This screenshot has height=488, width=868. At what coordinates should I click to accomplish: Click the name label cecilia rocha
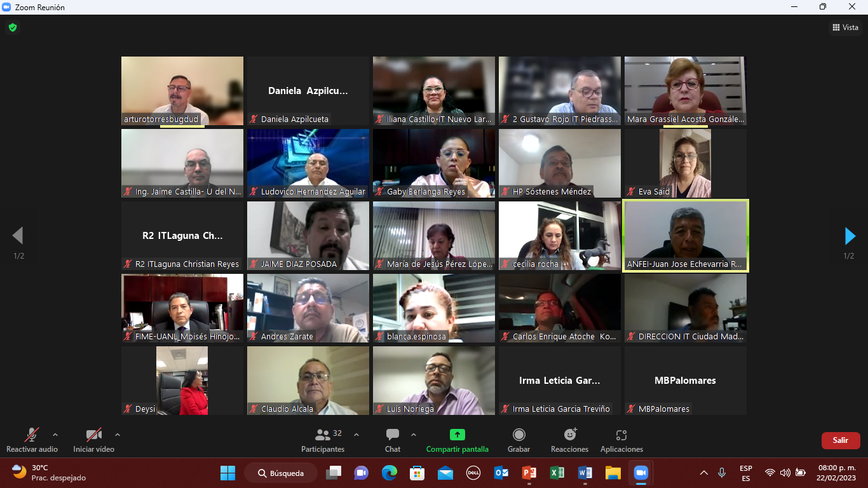pyautogui.click(x=536, y=264)
